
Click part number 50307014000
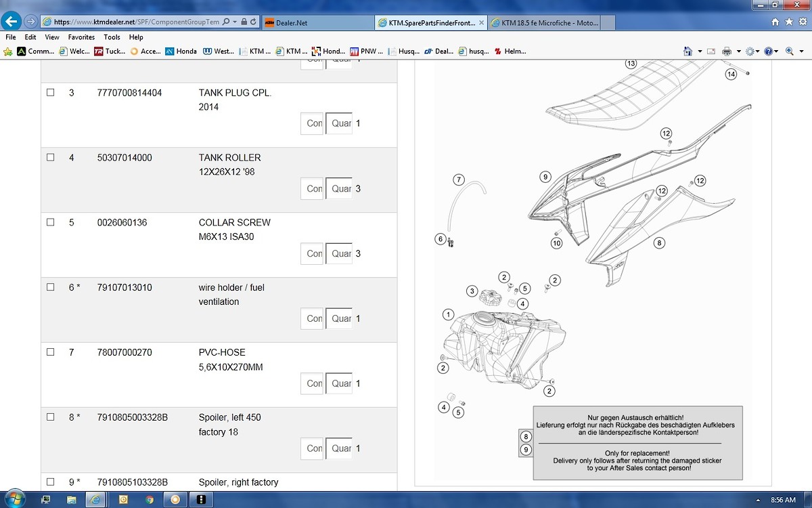point(125,158)
